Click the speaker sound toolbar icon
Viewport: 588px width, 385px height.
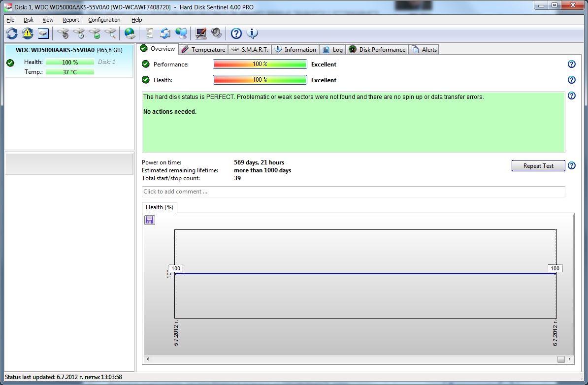[x=216, y=33]
